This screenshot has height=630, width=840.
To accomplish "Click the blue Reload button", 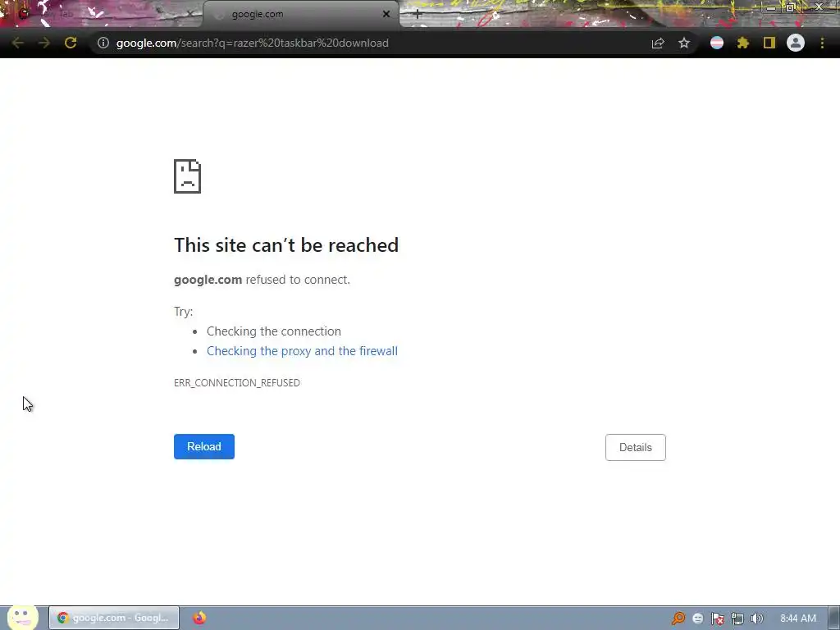I will pyautogui.click(x=204, y=447).
